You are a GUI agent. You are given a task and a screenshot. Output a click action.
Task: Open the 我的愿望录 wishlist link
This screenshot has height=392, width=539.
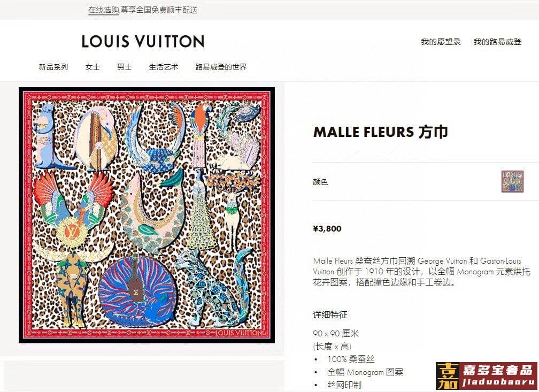[x=441, y=42]
